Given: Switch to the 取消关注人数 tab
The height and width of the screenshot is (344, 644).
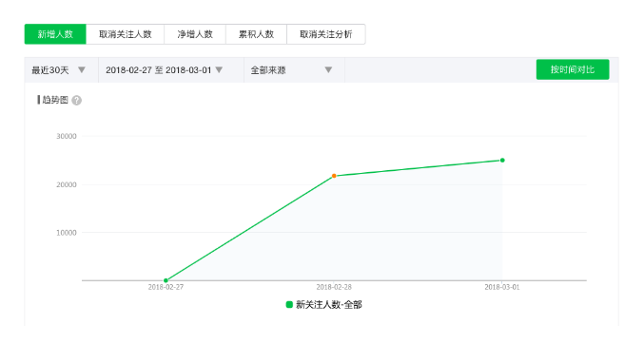Looking at the screenshot, I should (x=126, y=34).
